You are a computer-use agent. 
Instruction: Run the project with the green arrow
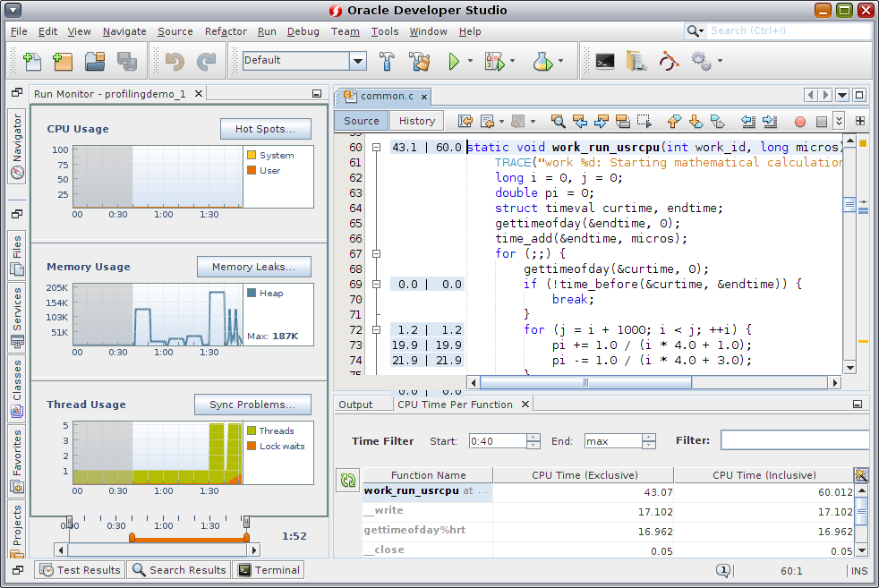click(x=454, y=61)
